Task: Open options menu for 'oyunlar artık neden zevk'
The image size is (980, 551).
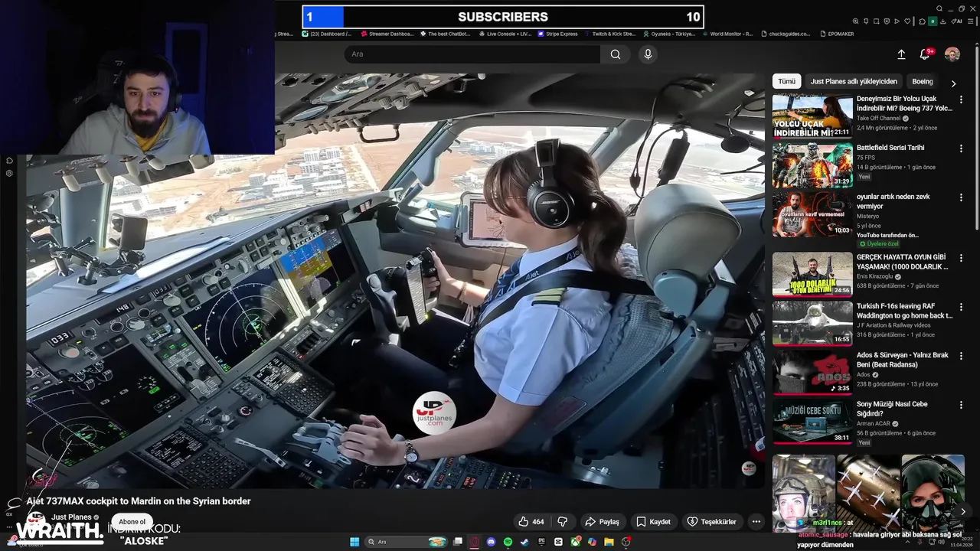Action: (x=961, y=197)
